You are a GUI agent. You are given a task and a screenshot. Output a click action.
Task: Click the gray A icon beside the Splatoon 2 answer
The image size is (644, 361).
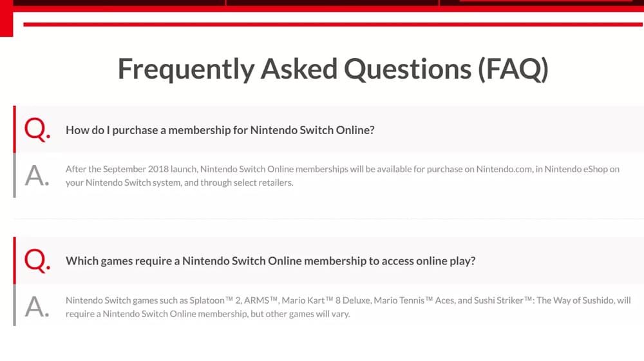click(x=37, y=307)
